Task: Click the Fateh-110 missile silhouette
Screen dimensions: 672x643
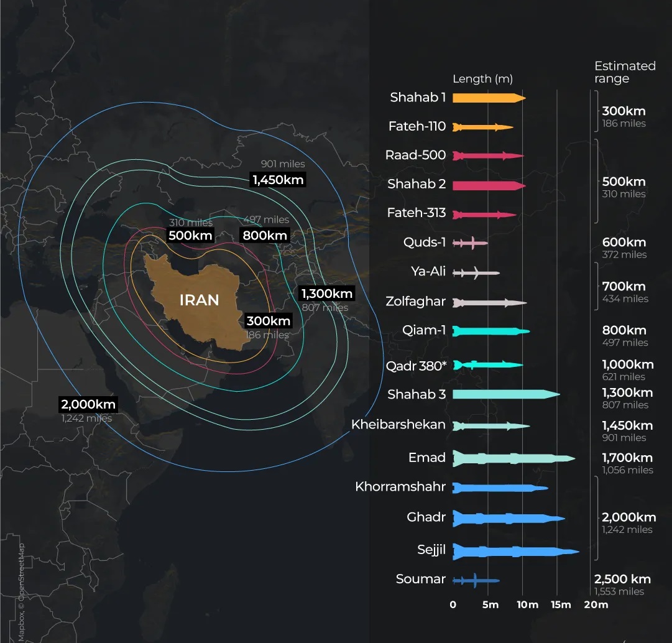Action: 482,127
